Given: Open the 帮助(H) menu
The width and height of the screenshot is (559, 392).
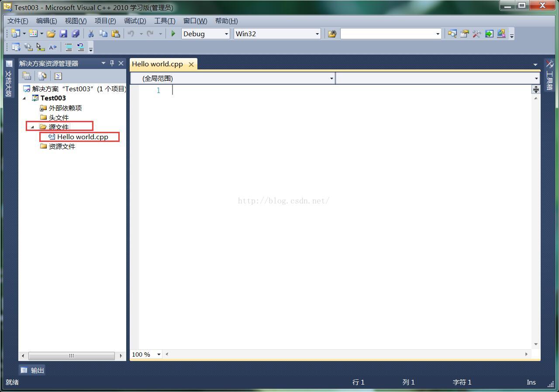Looking at the screenshot, I should pos(226,21).
